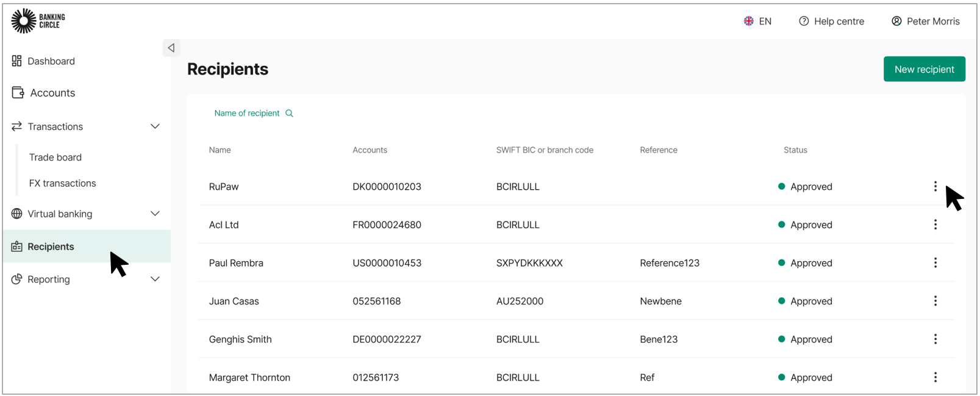
Task: Select the Acl Ltd recipient name
Action: click(224, 225)
